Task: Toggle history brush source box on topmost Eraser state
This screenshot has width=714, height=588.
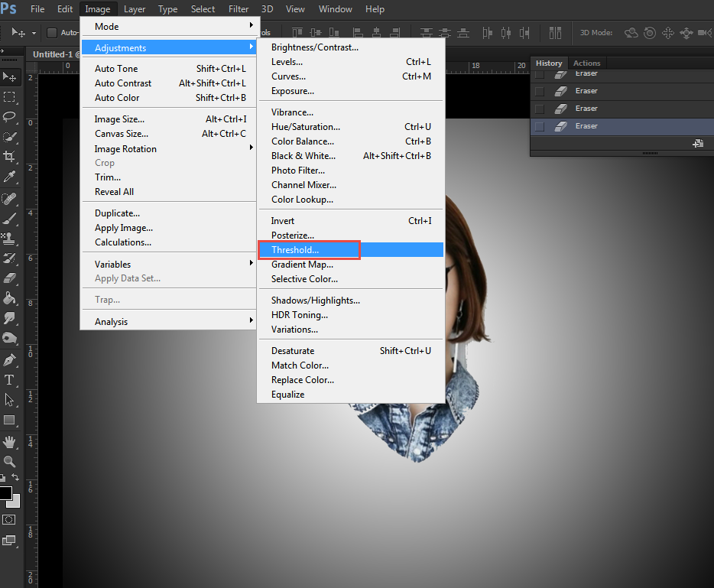Action: (x=540, y=74)
